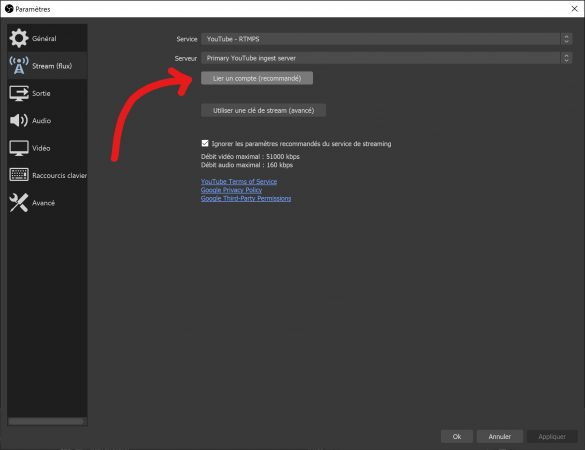585x450 pixels.
Task: Toggle Ignorer les paramètres recommandés checkbox
Action: click(205, 143)
